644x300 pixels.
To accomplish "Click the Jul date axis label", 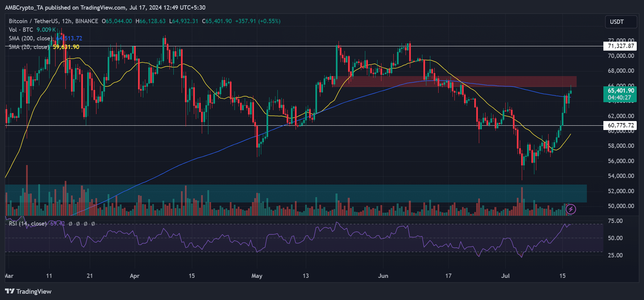I will [506, 276].
